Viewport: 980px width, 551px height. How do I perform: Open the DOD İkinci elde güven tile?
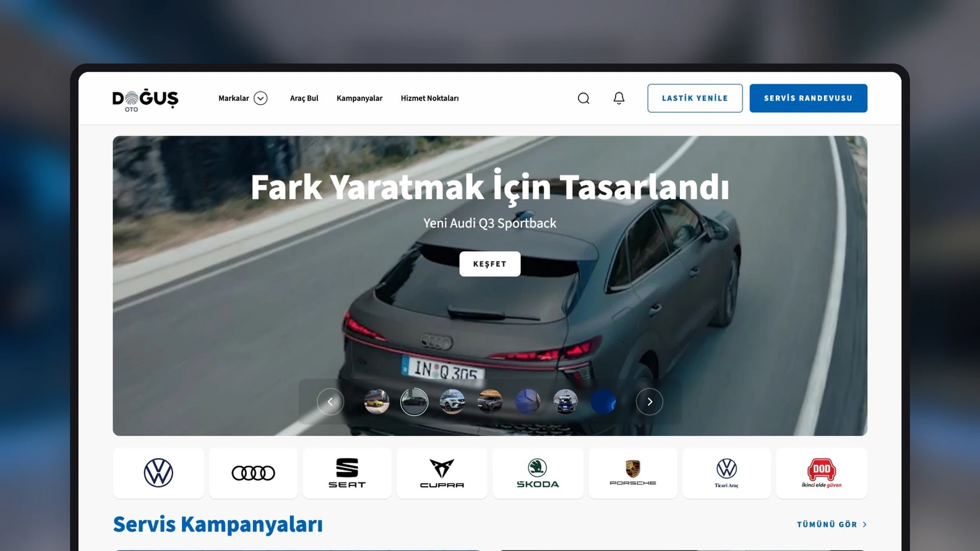coord(822,473)
